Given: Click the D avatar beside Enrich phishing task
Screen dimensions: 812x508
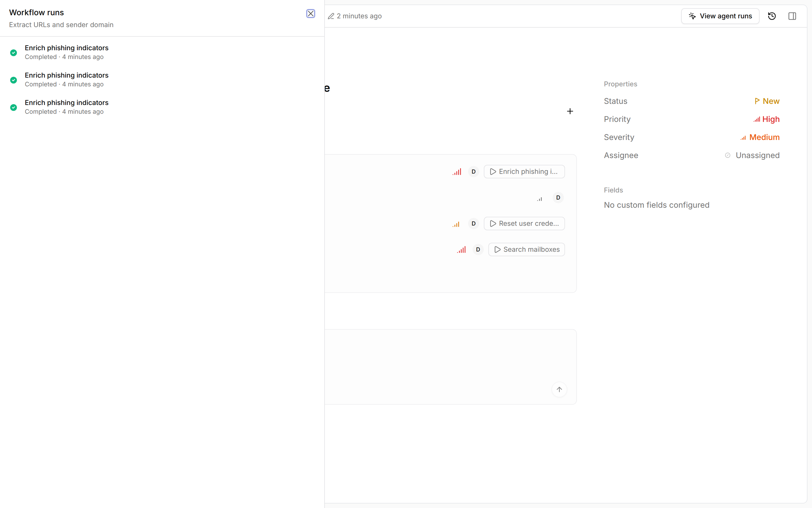Looking at the screenshot, I should tap(473, 172).
